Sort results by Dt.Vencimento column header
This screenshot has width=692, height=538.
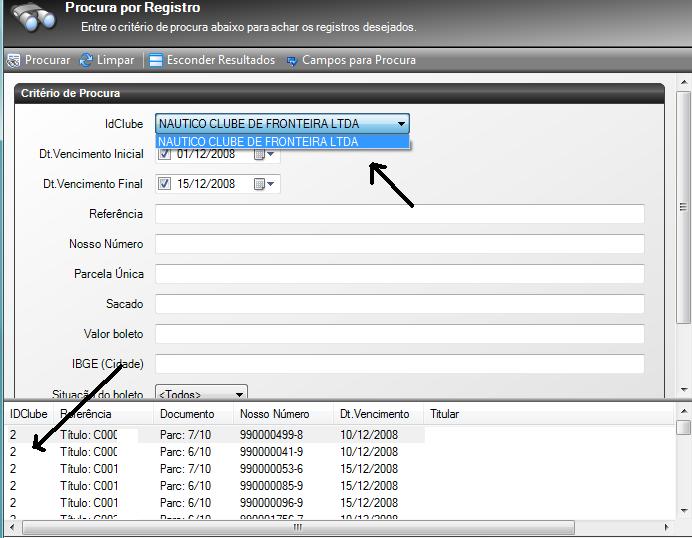coord(375,414)
